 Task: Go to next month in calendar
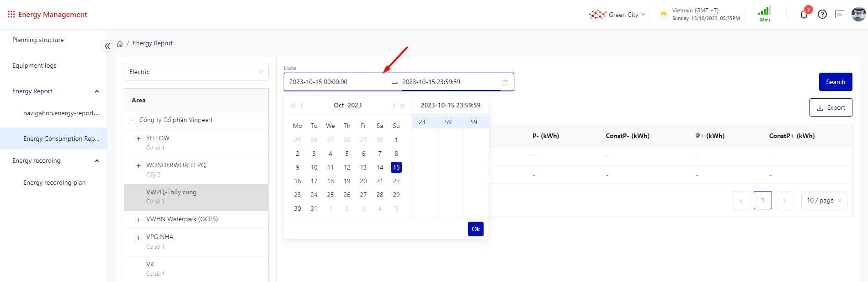[x=393, y=106]
